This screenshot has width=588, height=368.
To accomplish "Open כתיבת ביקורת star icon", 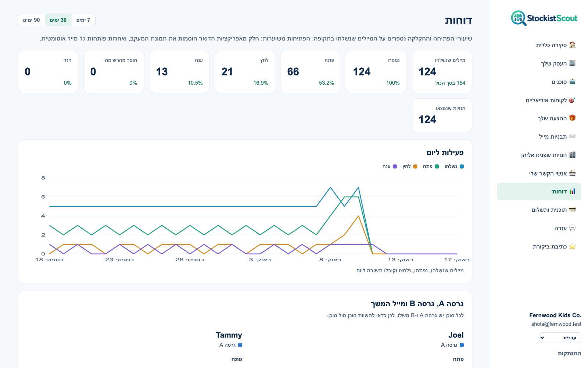I will (x=572, y=247).
